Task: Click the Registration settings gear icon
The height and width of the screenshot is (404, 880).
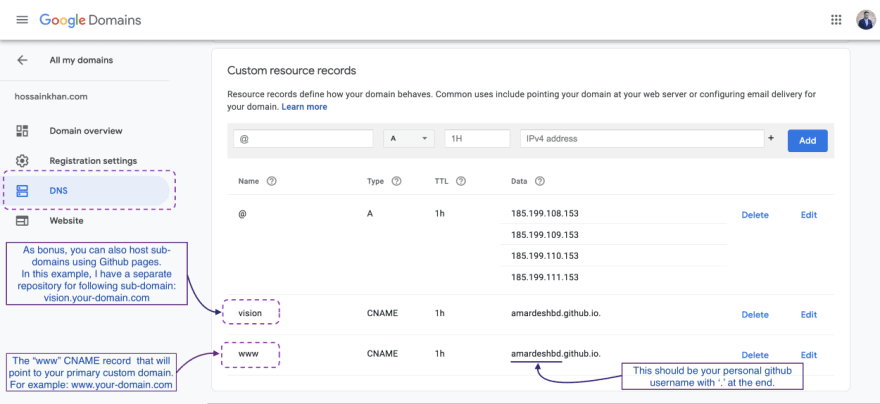Action: click(22, 160)
